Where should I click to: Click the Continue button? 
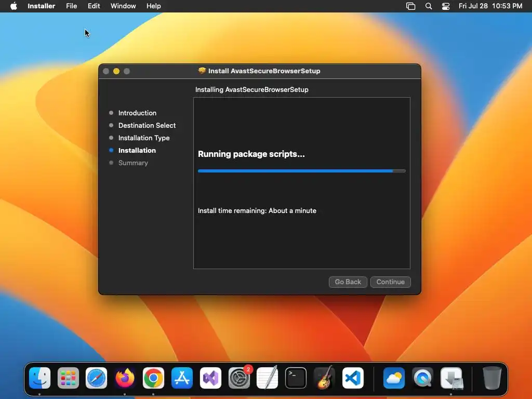coord(391,282)
